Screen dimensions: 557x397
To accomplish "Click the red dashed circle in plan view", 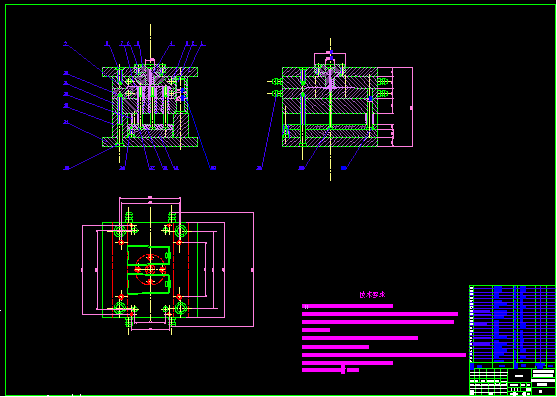I will click(150, 269).
